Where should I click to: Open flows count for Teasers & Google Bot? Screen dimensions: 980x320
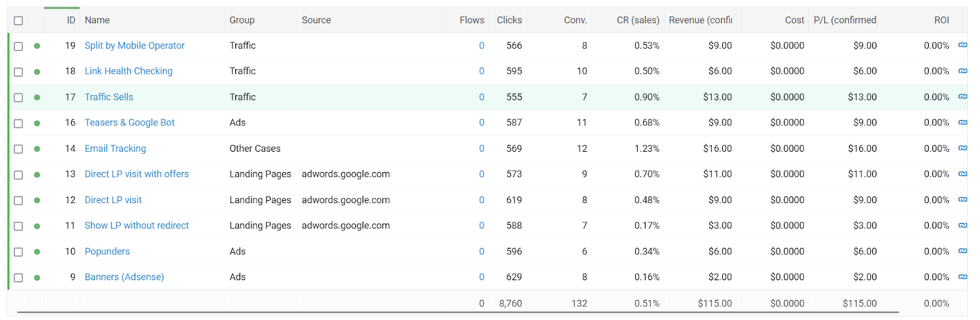[481, 122]
